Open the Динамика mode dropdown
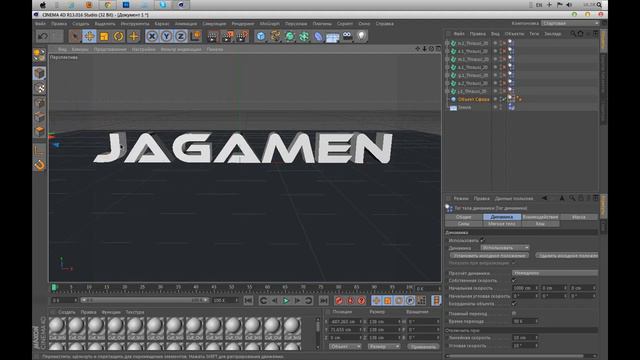This screenshot has width=640, height=360. [504, 248]
